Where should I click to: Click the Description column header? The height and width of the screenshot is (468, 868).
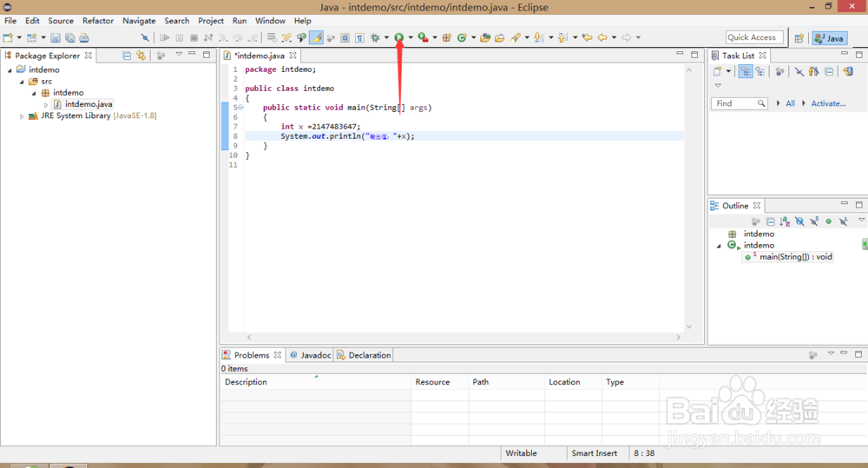click(316, 381)
